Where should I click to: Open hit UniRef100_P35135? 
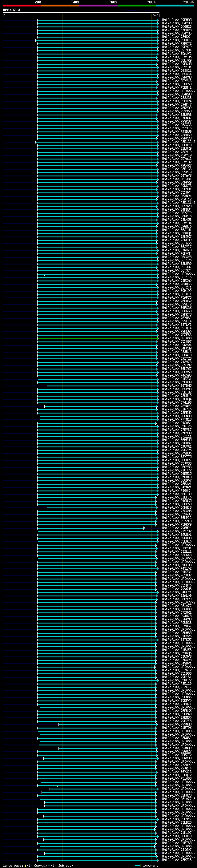tap(177, 57)
